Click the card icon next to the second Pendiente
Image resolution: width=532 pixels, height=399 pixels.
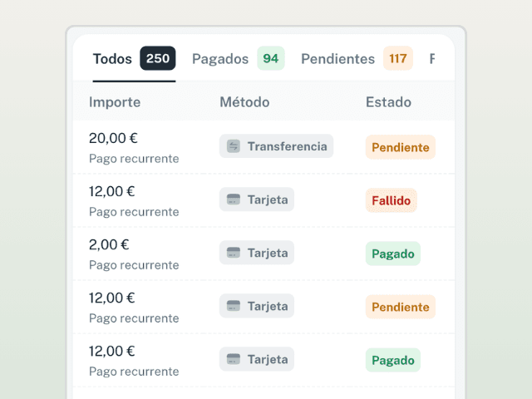[234, 306]
